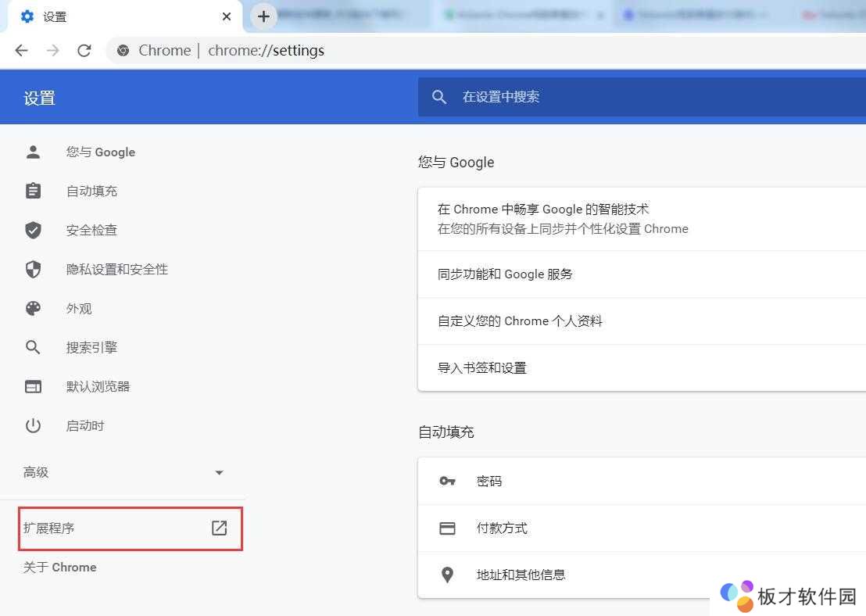Open 隐私设置和安全性 in sidebar
Viewport: 866px width, 616px height.
tap(116, 270)
